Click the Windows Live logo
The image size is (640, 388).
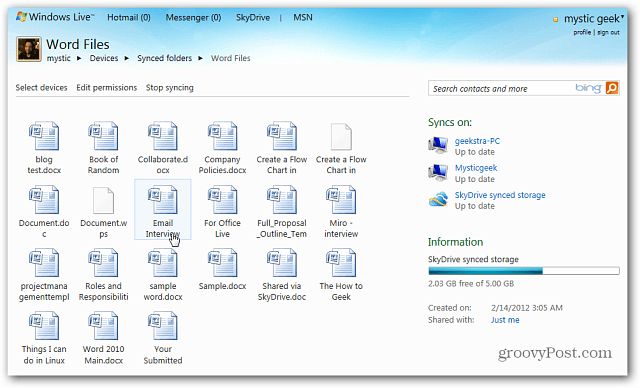point(55,17)
